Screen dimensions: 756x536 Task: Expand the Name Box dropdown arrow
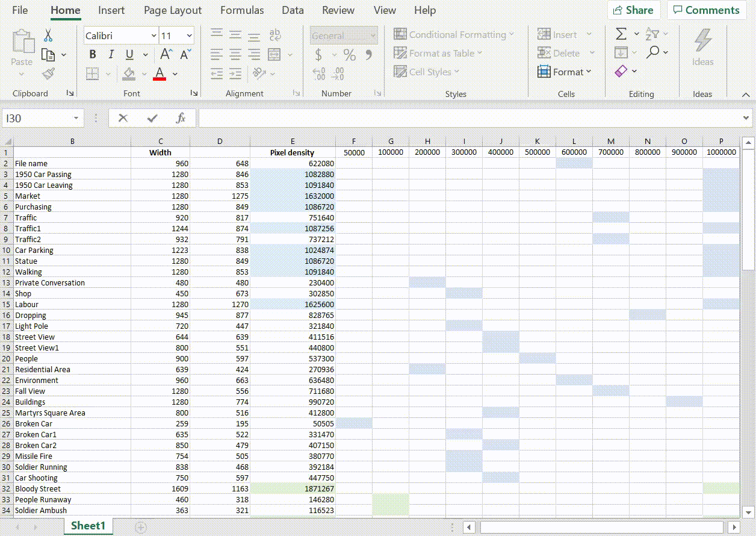[x=76, y=119]
